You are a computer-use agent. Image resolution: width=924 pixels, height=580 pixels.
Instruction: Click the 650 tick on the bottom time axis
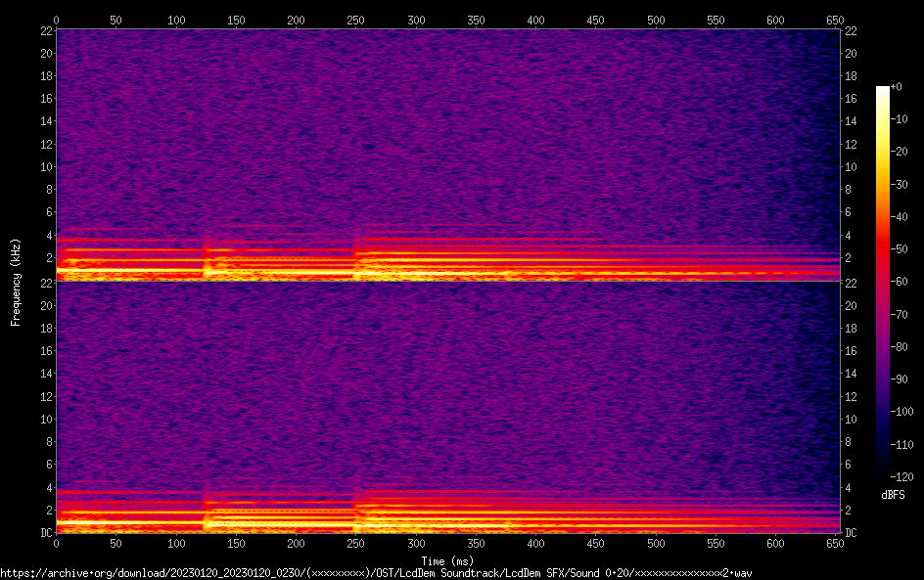coord(835,542)
